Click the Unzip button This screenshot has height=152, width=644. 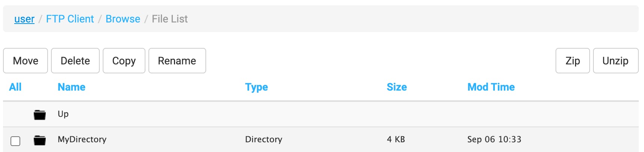[x=615, y=61]
